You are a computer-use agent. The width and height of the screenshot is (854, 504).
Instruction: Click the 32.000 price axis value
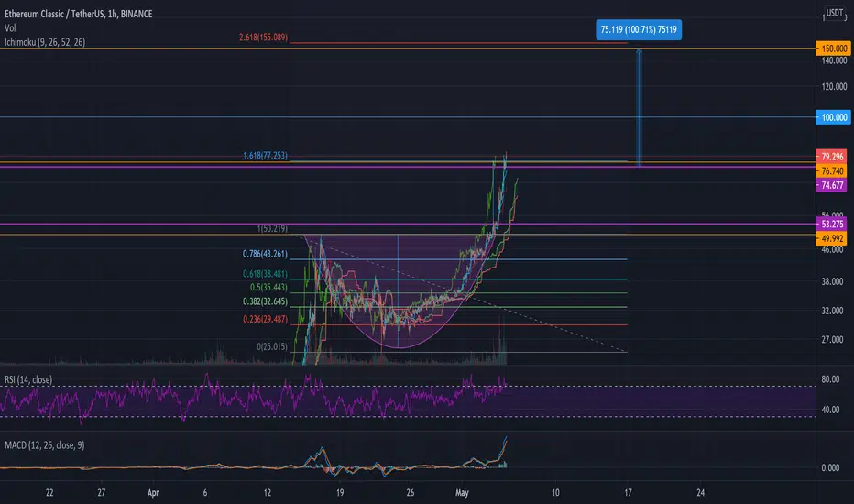pyautogui.click(x=832, y=311)
